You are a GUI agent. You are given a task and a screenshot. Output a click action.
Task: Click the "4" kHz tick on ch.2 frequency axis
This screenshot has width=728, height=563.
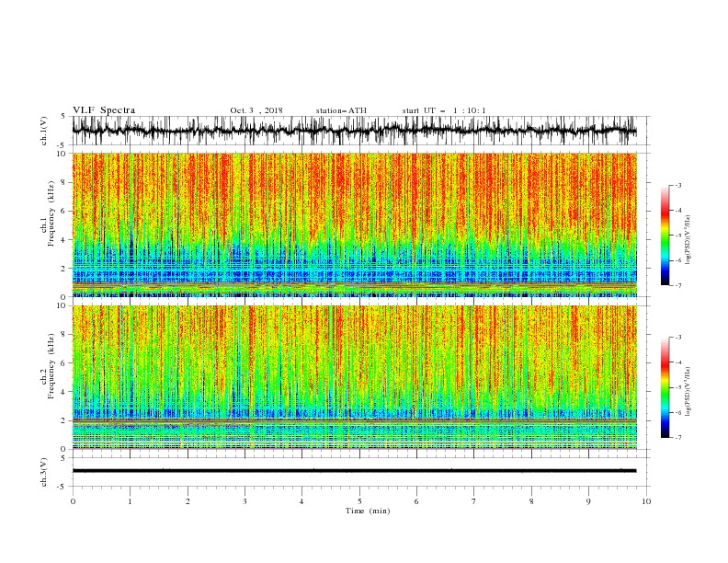coord(63,392)
